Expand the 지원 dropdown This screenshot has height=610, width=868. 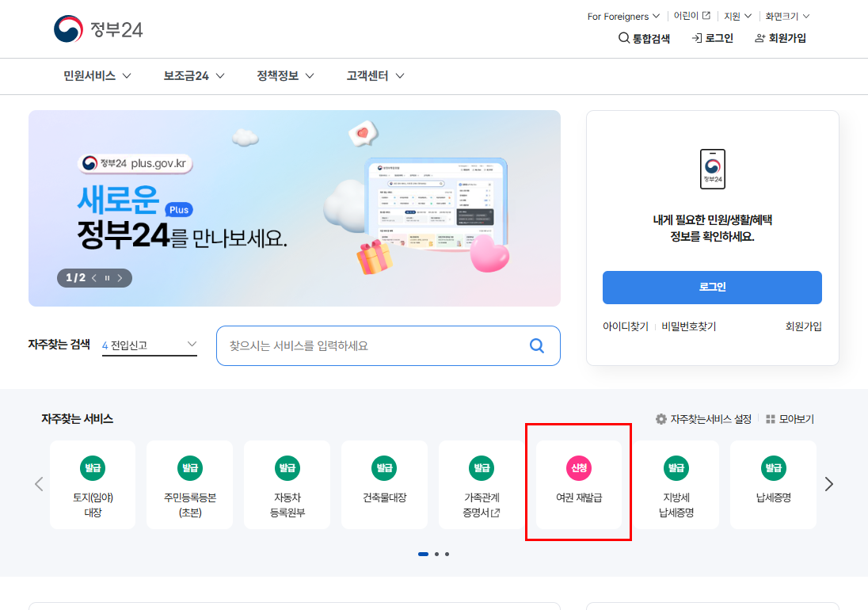click(x=737, y=16)
